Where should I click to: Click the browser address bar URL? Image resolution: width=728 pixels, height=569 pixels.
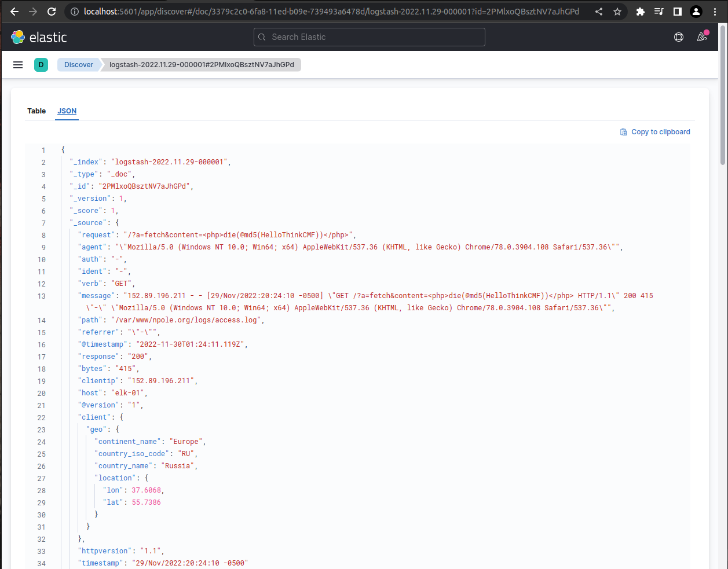click(x=331, y=12)
